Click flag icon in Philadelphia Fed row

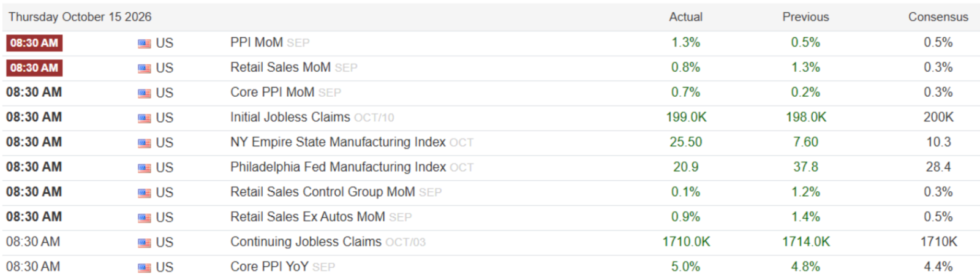145,168
